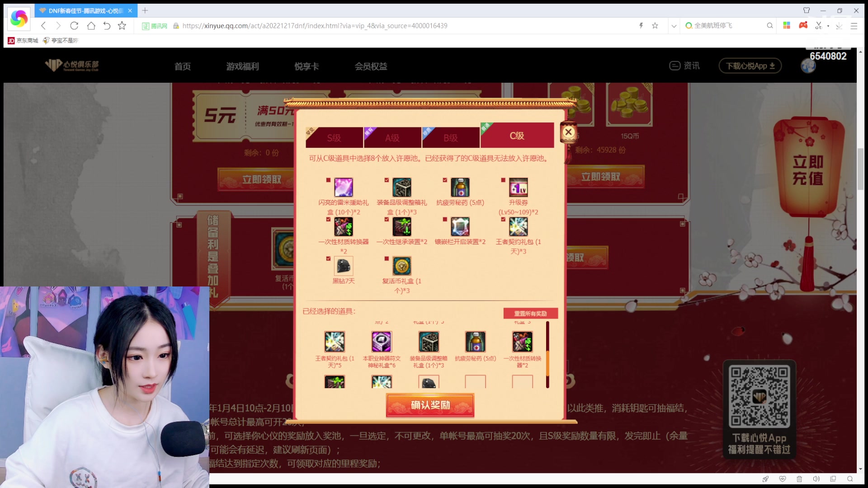This screenshot has width=868, height=488.
Task: Switch to the S级 tab
Action: (x=334, y=137)
